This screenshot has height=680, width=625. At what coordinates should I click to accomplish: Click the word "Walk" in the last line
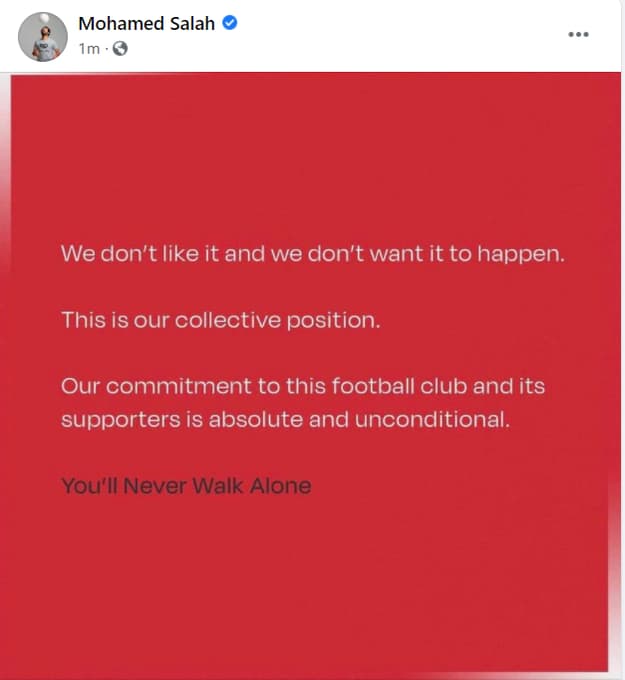[215, 486]
